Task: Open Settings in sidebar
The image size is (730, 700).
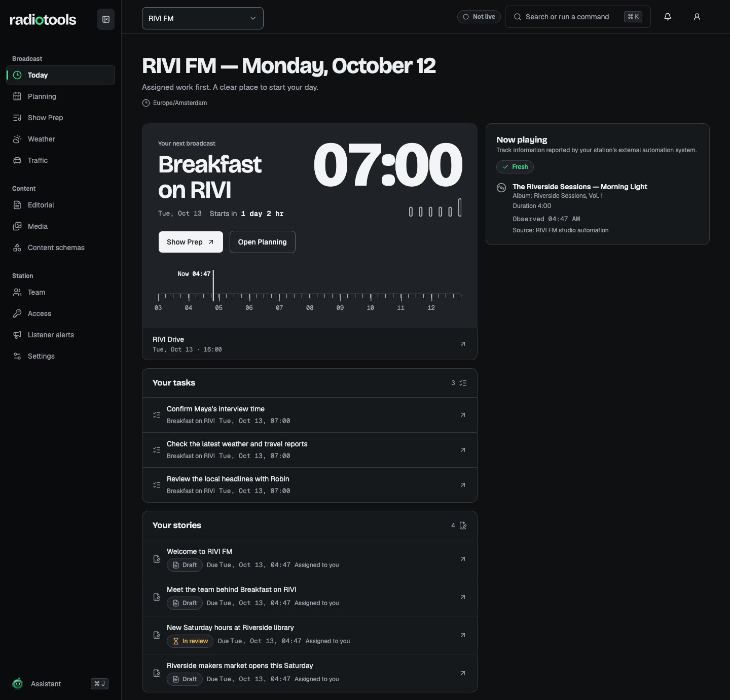Action: click(x=60, y=356)
